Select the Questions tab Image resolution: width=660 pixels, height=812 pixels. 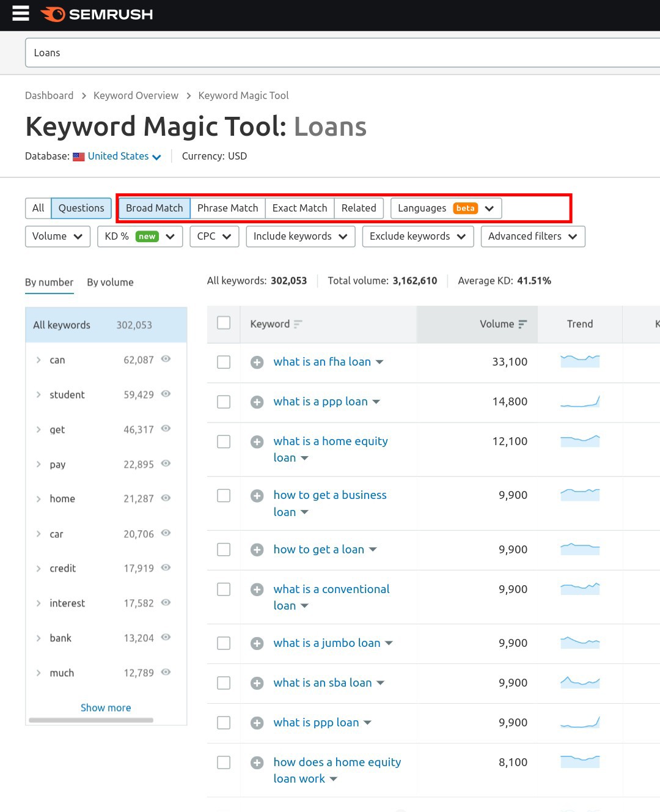[x=81, y=209]
